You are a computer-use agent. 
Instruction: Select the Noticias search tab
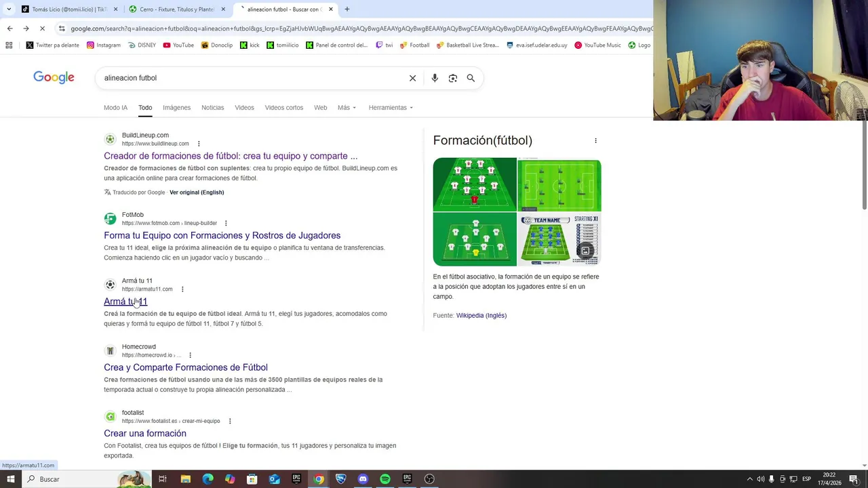(212, 108)
